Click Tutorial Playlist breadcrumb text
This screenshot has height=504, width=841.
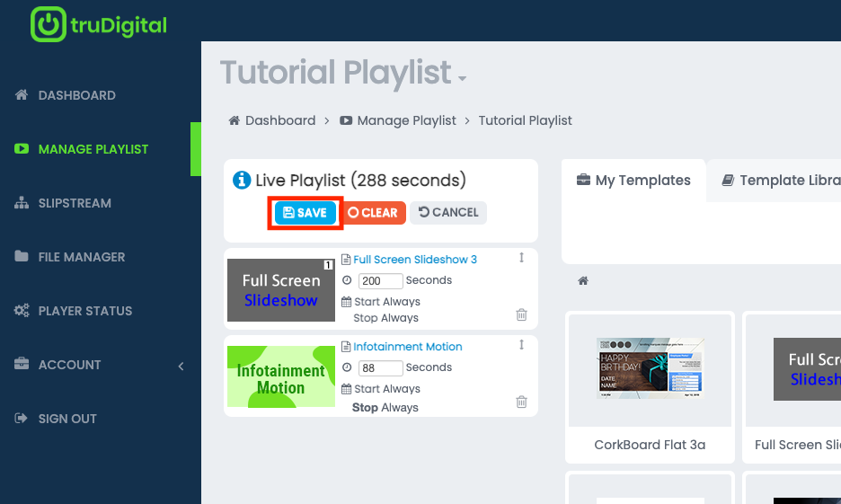click(x=525, y=120)
